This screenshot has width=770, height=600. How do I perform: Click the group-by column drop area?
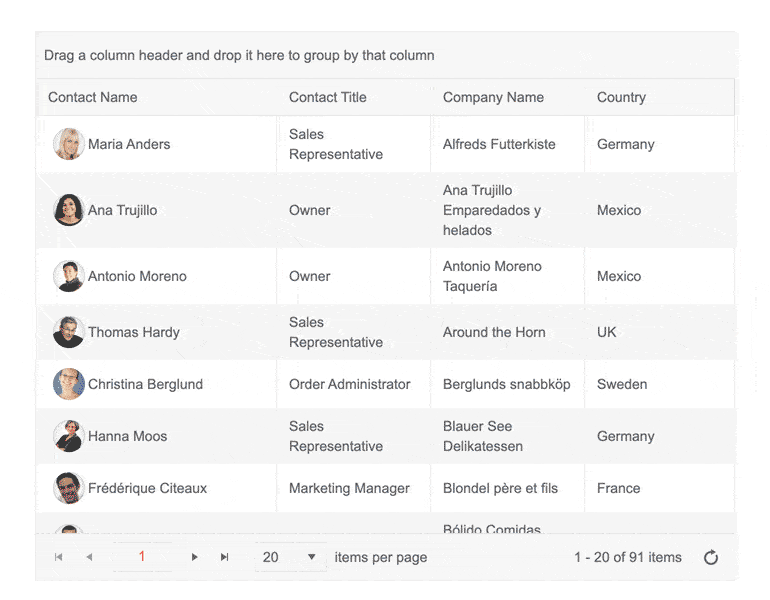tap(385, 55)
